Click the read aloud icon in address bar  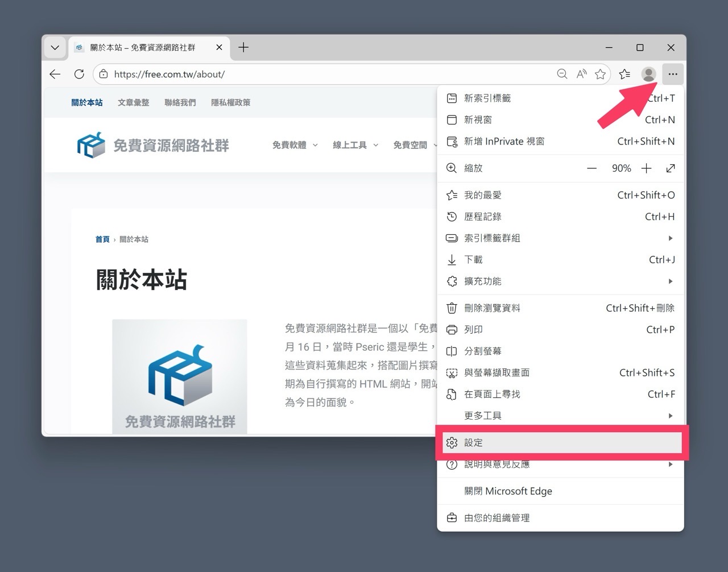tap(581, 74)
